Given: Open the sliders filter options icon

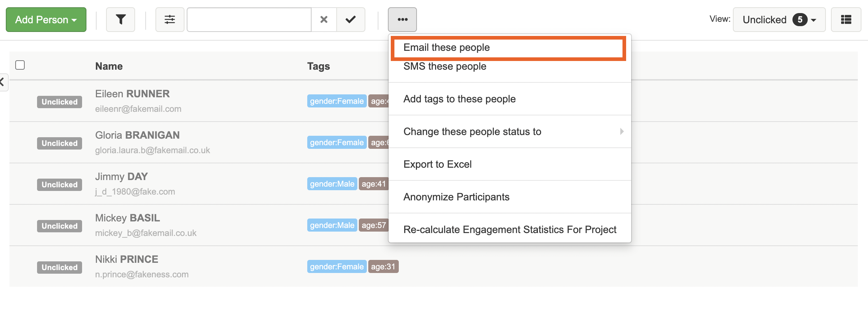Looking at the screenshot, I should 170,20.
